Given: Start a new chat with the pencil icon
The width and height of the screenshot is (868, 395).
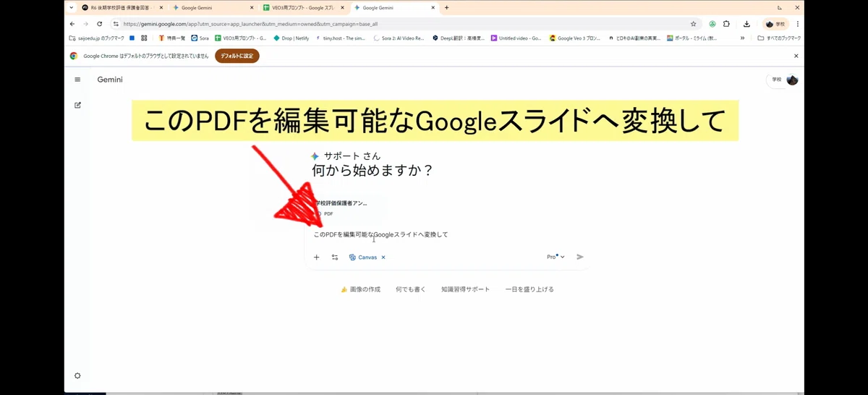Looking at the screenshot, I should pyautogui.click(x=77, y=105).
